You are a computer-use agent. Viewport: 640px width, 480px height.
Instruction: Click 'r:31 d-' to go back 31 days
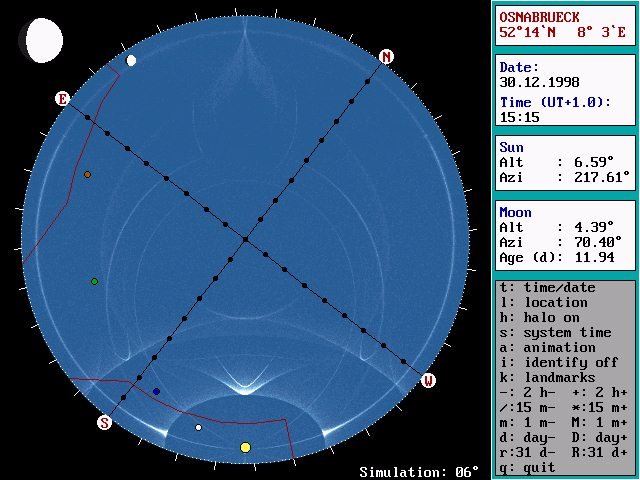click(527, 453)
